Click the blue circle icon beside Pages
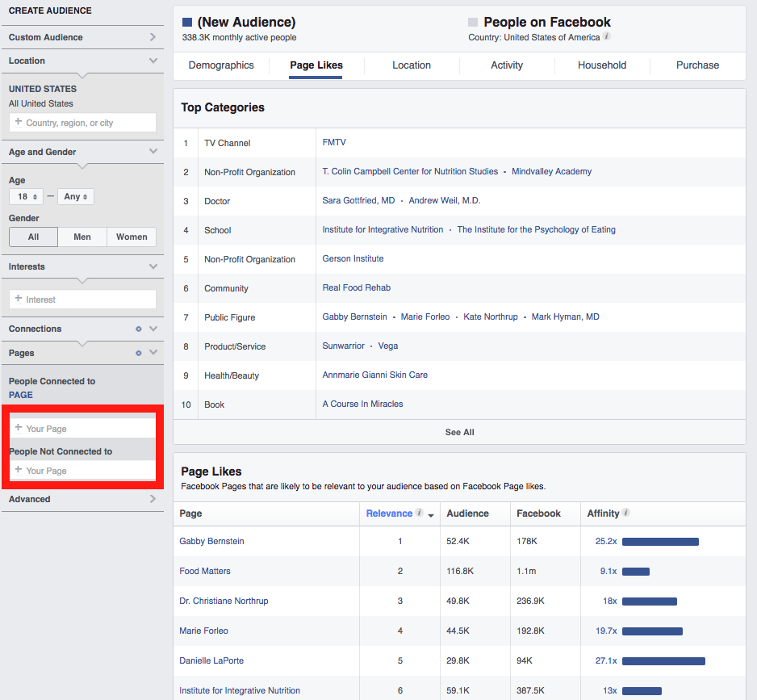Screen dimensions: 757x700 point(137,353)
